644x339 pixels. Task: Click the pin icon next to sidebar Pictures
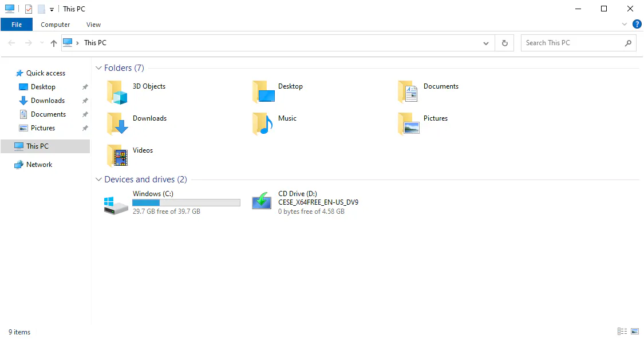(85, 128)
